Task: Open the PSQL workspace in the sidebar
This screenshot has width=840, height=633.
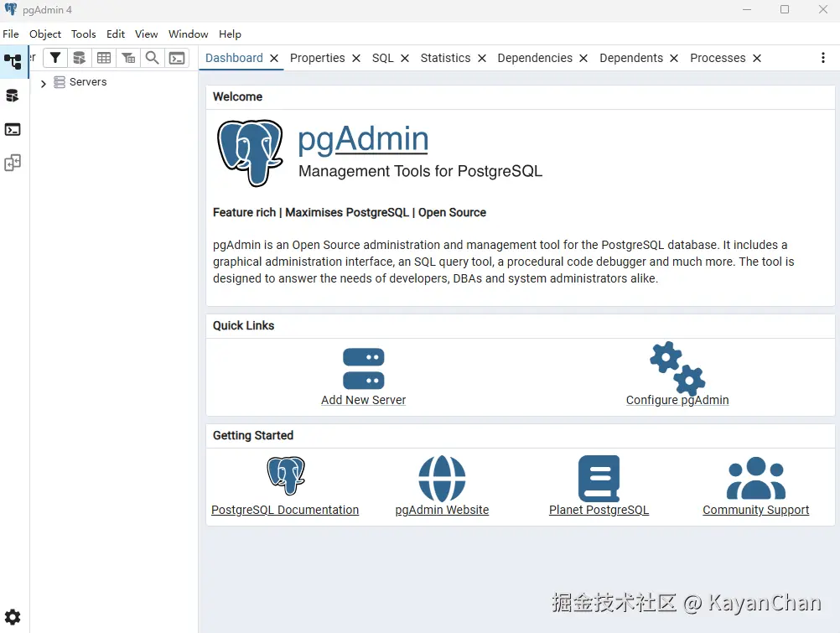Action: click(x=13, y=130)
